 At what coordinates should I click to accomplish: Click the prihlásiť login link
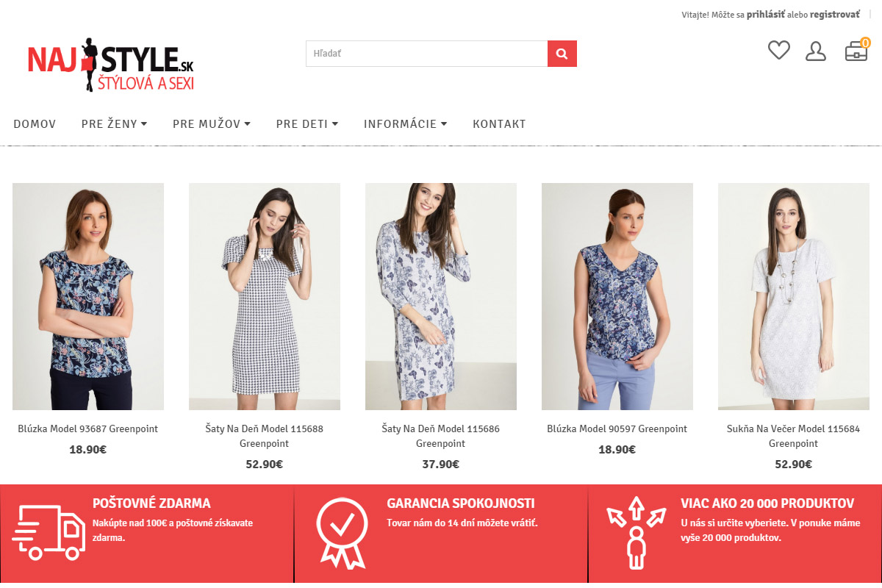click(766, 14)
